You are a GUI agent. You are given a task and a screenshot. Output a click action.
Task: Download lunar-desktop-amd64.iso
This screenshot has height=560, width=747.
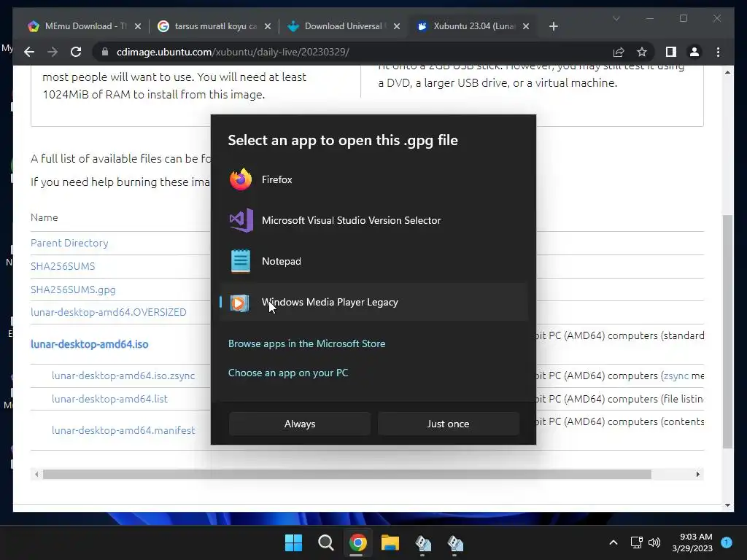(x=90, y=344)
